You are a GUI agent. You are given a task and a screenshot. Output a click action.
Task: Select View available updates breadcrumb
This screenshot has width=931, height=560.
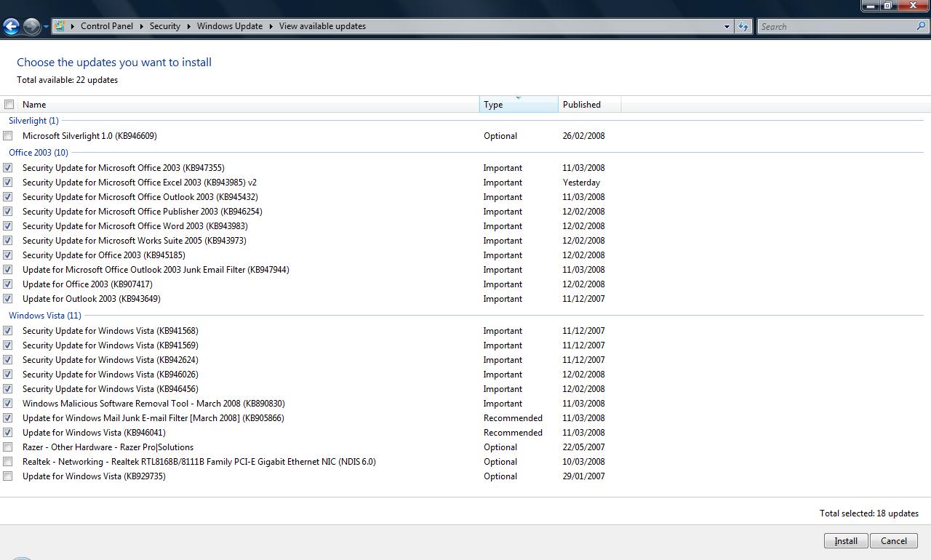pos(322,26)
